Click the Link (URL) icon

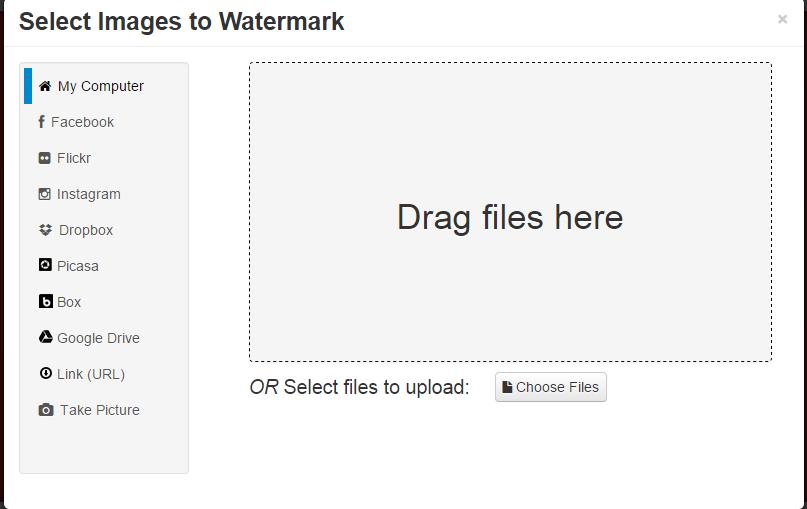tap(45, 374)
